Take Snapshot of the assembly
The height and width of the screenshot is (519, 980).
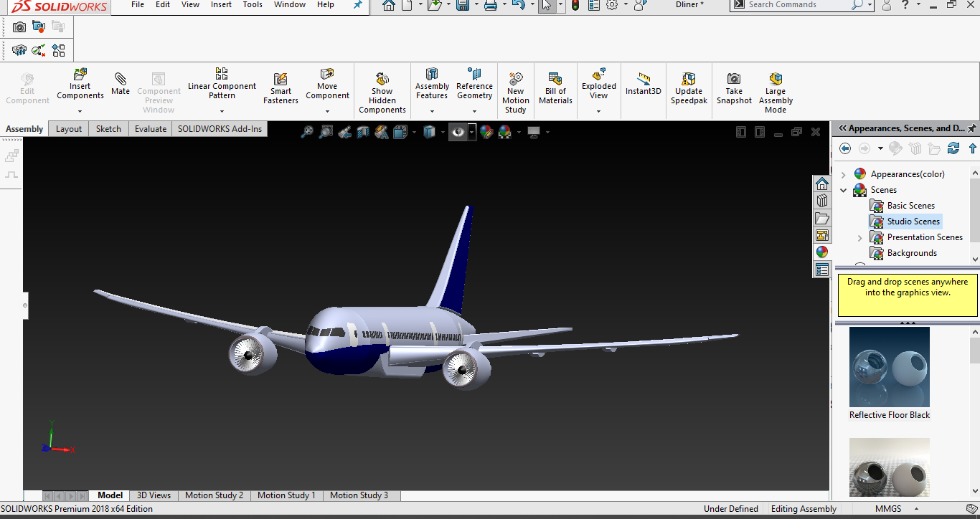[734, 88]
